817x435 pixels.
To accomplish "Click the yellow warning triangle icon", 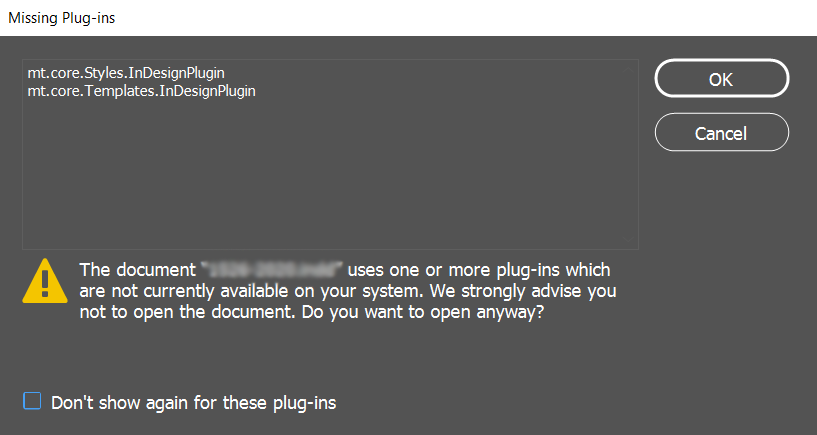I will (x=45, y=281).
